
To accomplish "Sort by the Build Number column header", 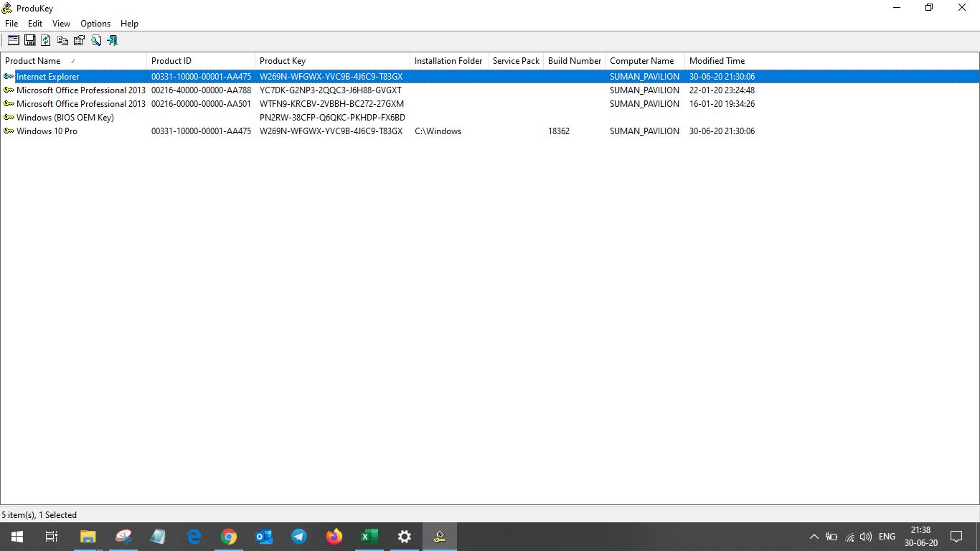I will [x=575, y=61].
